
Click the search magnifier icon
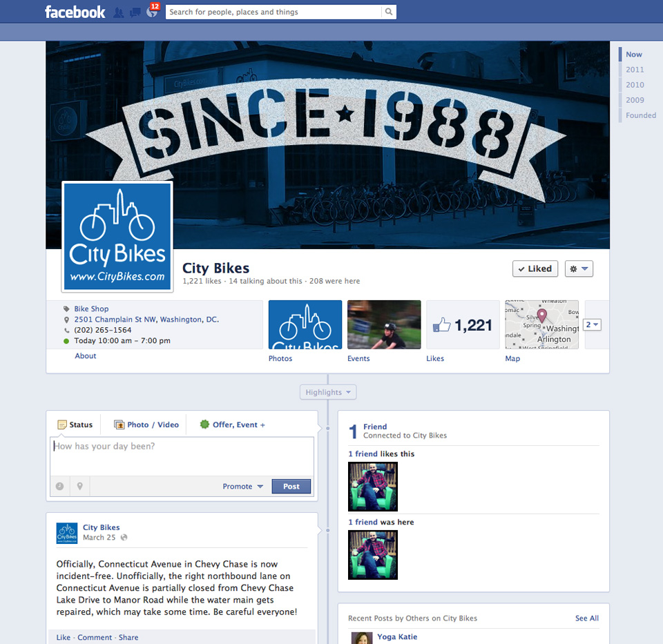(x=389, y=12)
